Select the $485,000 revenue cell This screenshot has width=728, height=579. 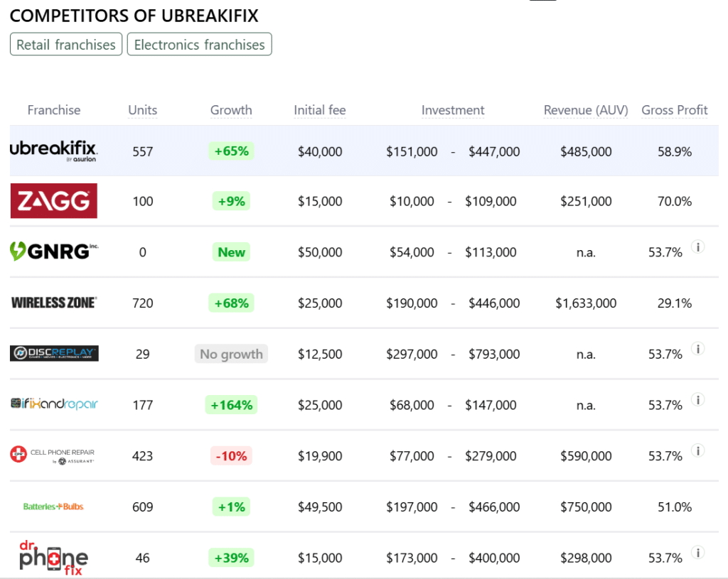click(x=586, y=152)
